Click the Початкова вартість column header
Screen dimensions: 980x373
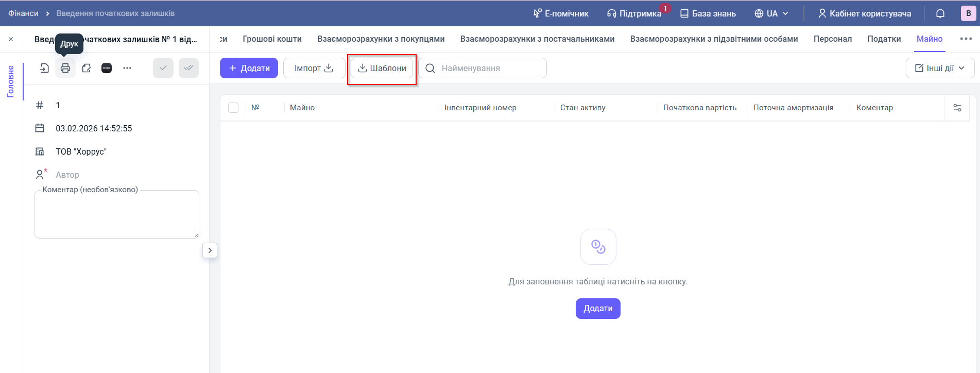tap(700, 108)
